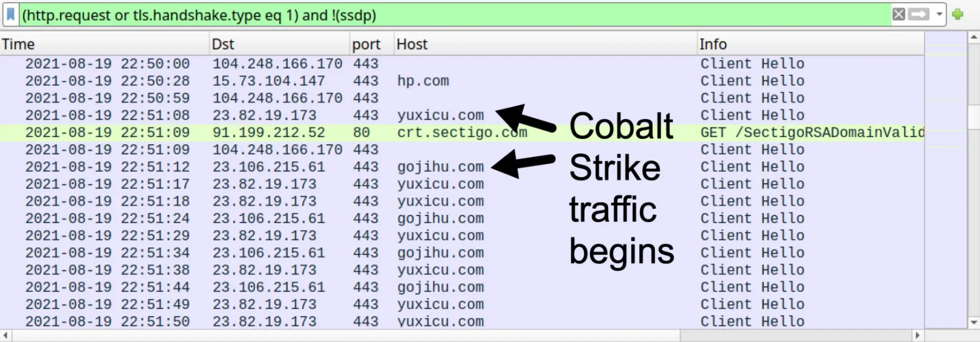The image size is (980, 342).
Task: Click the vertical scrollbar down arrow
Action: pyautogui.click(x=973, y=322)
